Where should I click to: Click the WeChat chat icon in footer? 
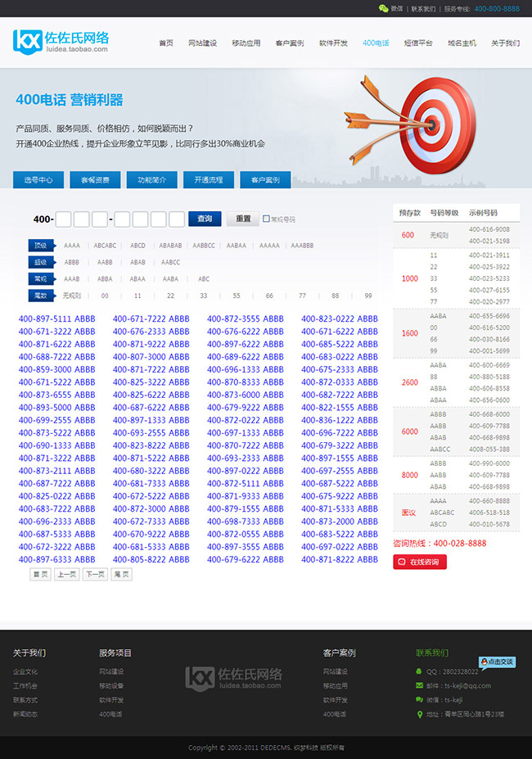[x=420, y=700]
